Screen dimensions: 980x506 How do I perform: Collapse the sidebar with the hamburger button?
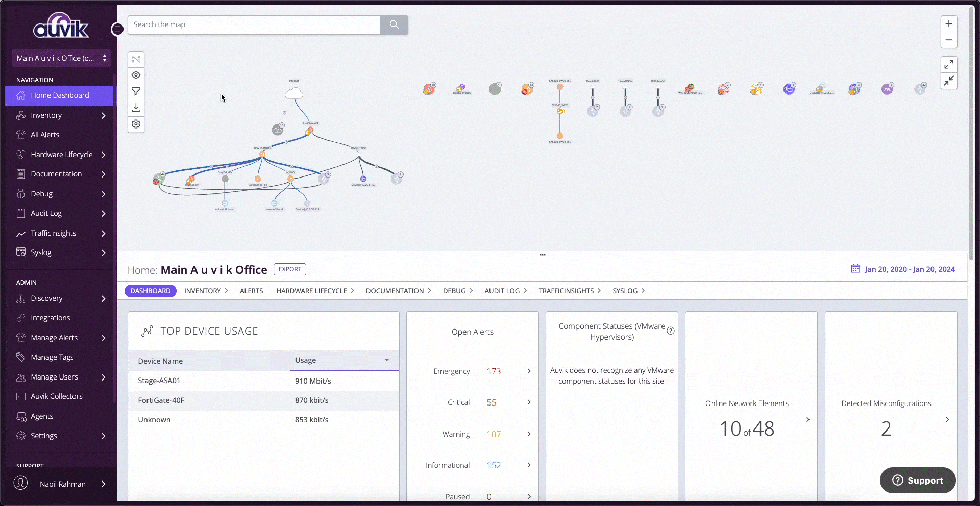point(117,29)
